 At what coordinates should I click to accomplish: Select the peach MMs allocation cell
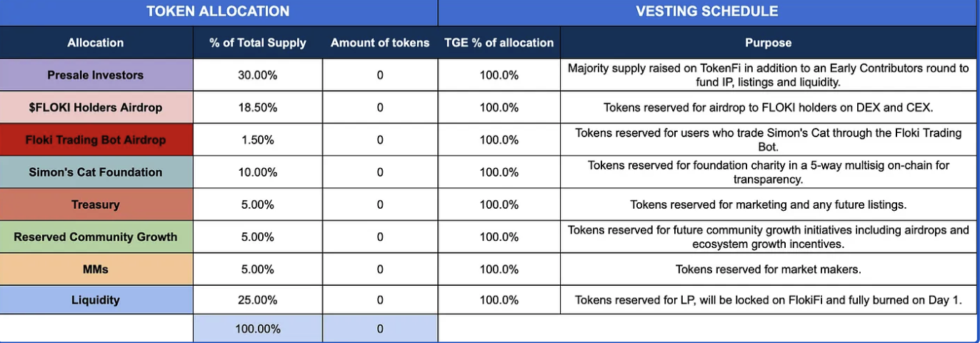96,269
